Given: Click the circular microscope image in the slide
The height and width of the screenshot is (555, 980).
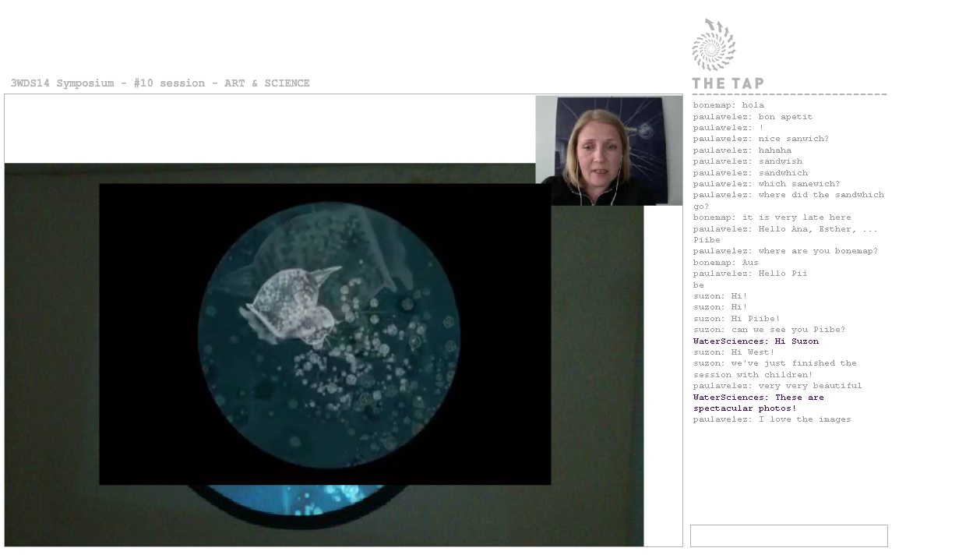Looking at the screenshot, I should [x=329, y=334].
